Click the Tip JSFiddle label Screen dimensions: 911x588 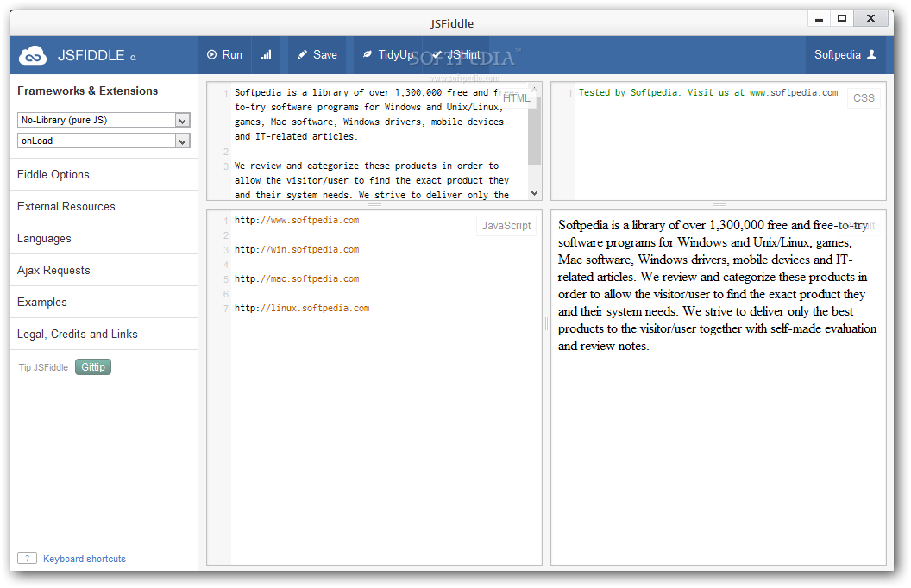point(43,367)
